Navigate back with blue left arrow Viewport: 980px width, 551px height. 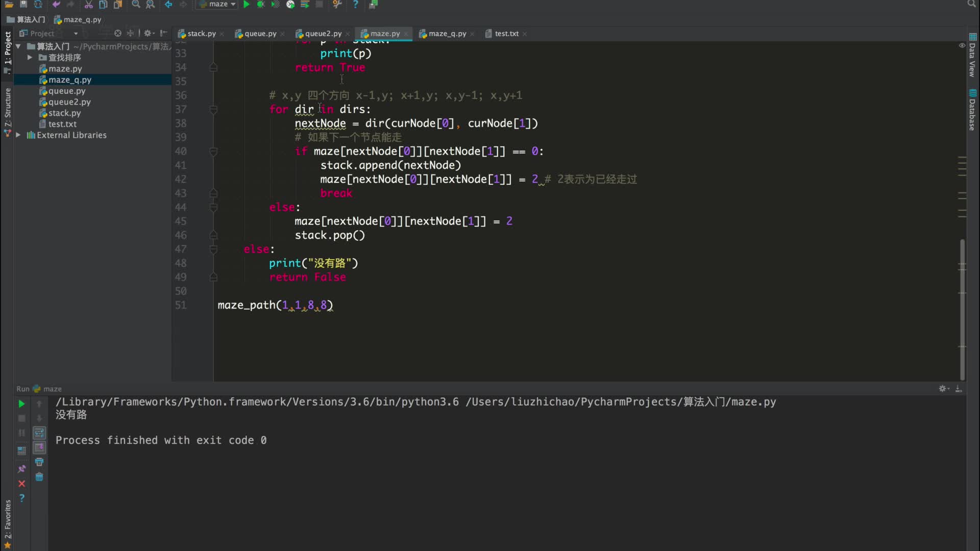168,4
